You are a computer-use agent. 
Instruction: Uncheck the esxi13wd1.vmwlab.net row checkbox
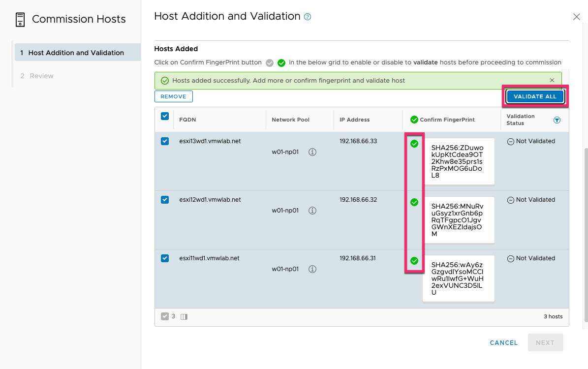coord(165,141)
